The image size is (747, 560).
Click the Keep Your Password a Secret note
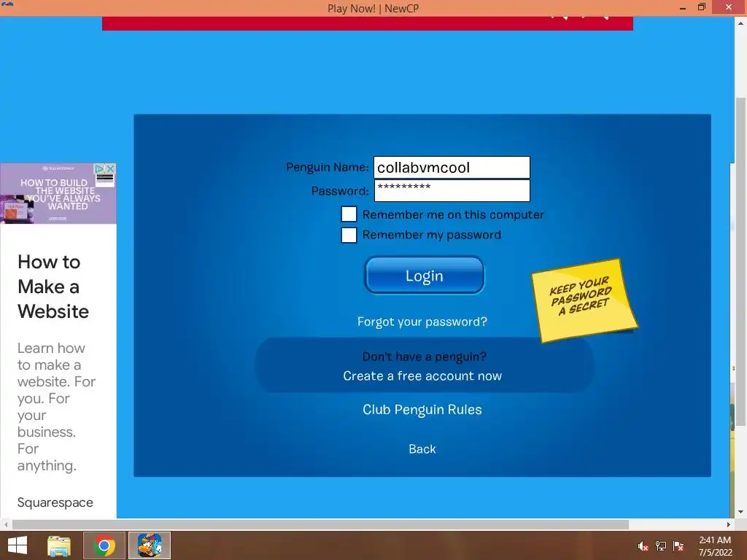(584, 300)
